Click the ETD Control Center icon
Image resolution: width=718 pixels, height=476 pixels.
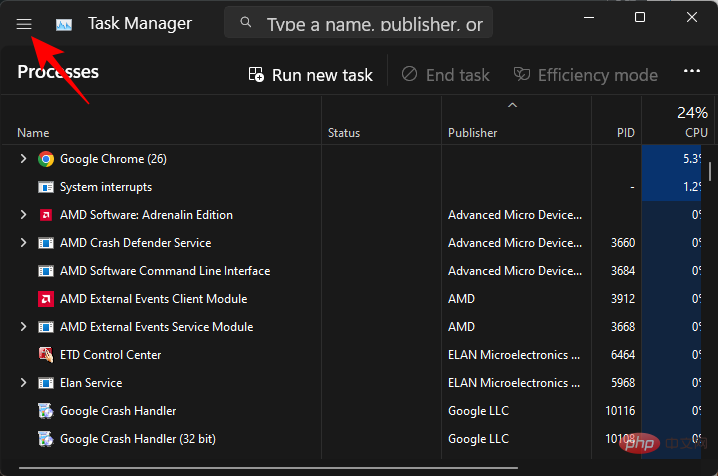pyautogui.click(x=46, y=355)
